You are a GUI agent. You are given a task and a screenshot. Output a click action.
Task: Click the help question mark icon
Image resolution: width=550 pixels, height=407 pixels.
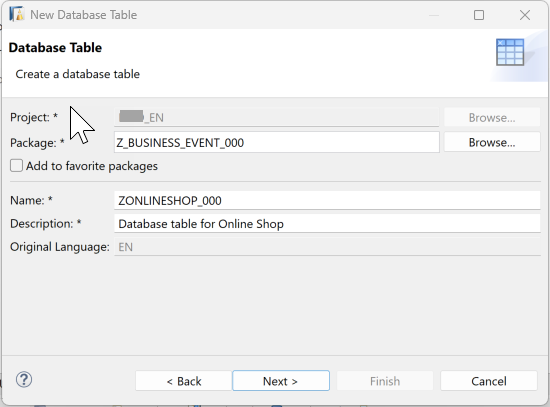click(24, 380)
